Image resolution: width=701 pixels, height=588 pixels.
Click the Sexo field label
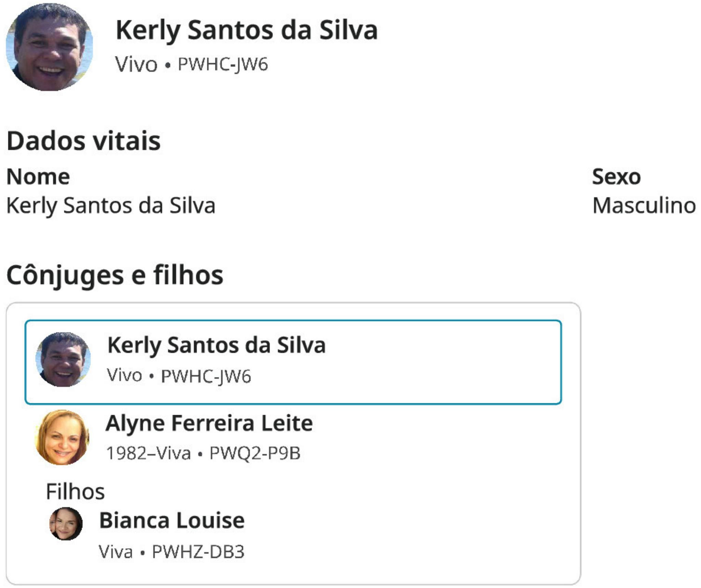click(616, 177)
